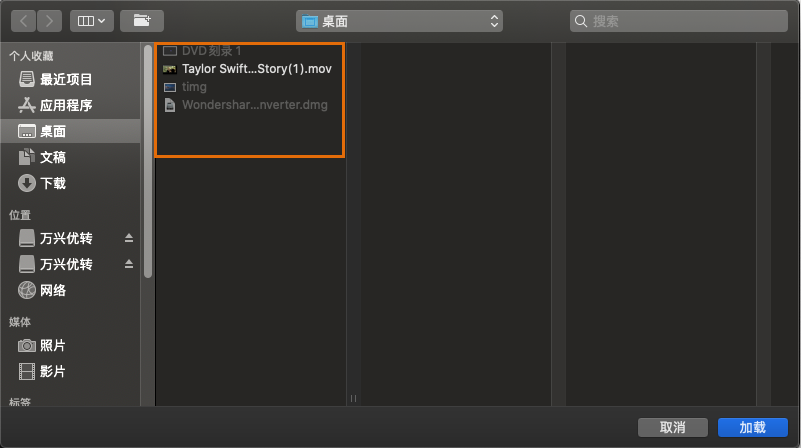Click the new folder icon button
This screenshot has width=801, height=448.
click(141, 20)
